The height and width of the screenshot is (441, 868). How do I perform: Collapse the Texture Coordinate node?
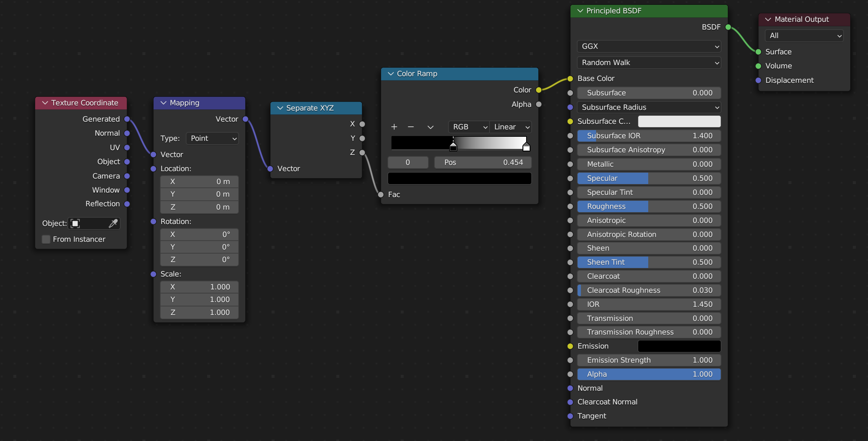click(x=45, y=103)
